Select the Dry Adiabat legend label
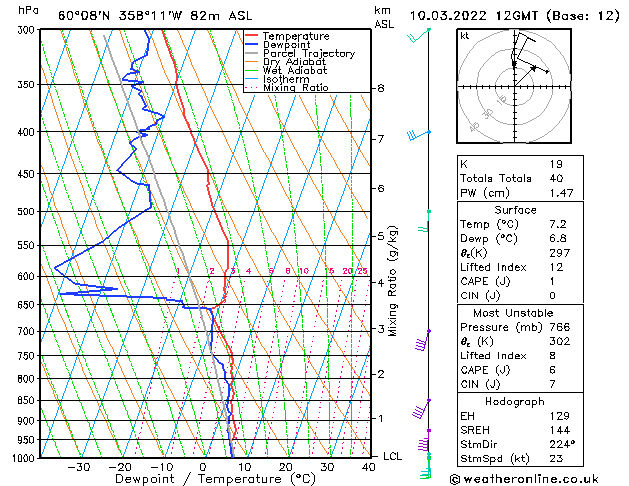The image size is (629, 486). tap(294, 62)
